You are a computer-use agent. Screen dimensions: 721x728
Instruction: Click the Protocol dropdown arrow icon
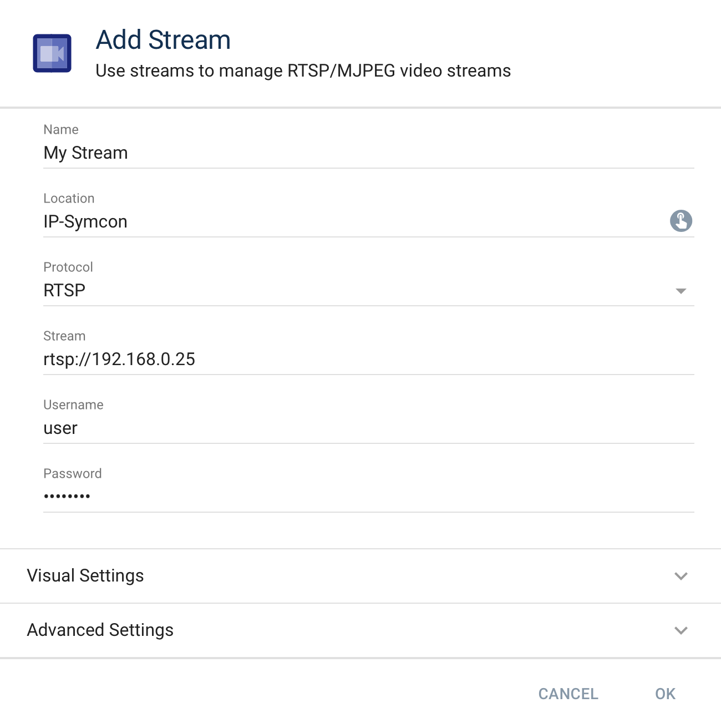pos(681,290)
